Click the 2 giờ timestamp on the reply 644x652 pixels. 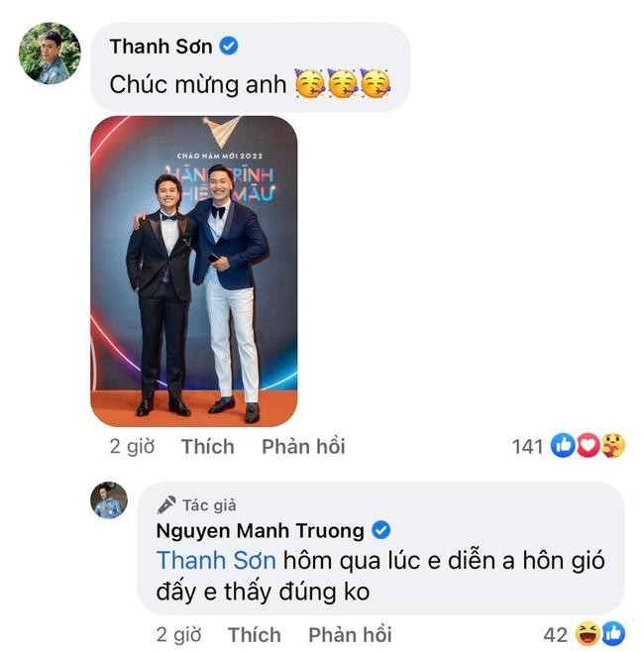click(x=179, y=634)
